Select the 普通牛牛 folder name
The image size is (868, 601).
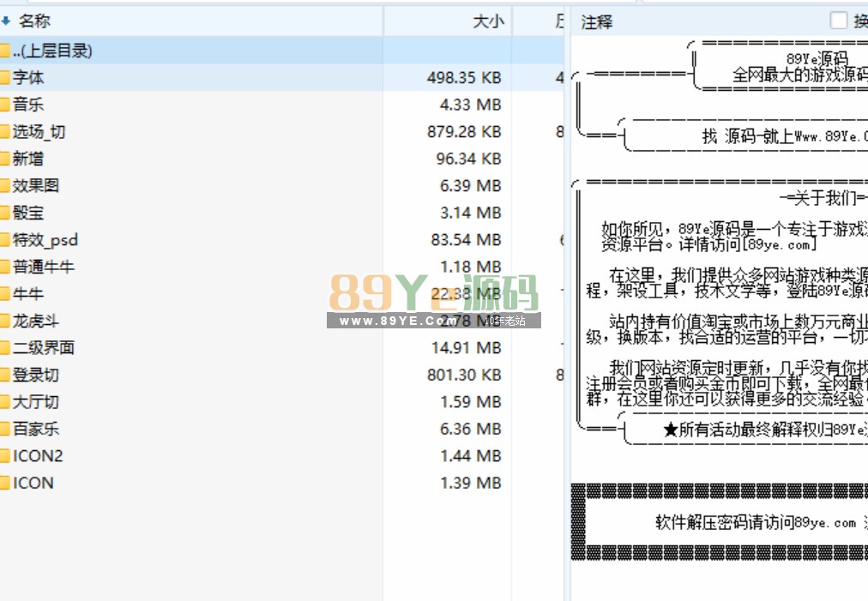[44, 267]
